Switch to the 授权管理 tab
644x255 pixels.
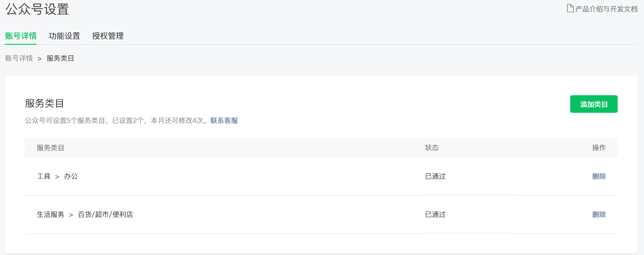click(108, 36)
